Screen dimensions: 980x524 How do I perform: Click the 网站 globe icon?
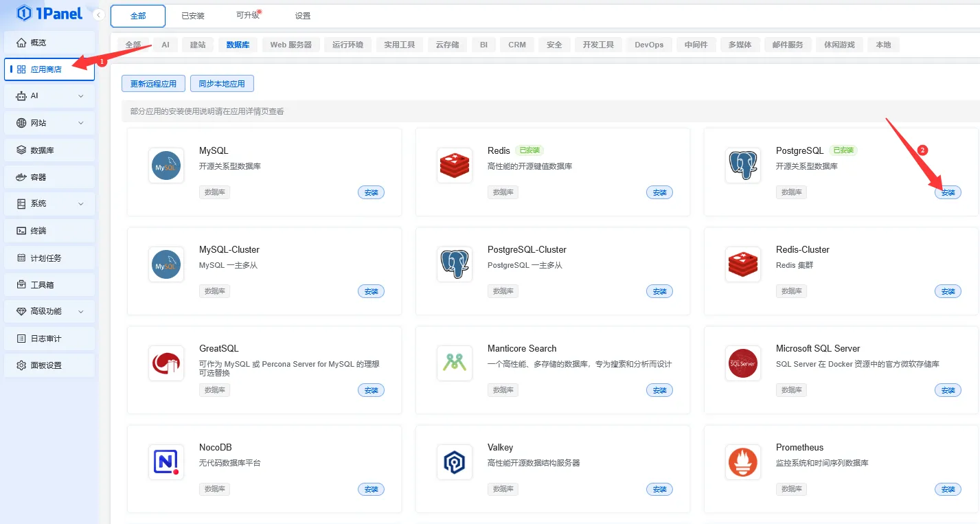point(22,123)
